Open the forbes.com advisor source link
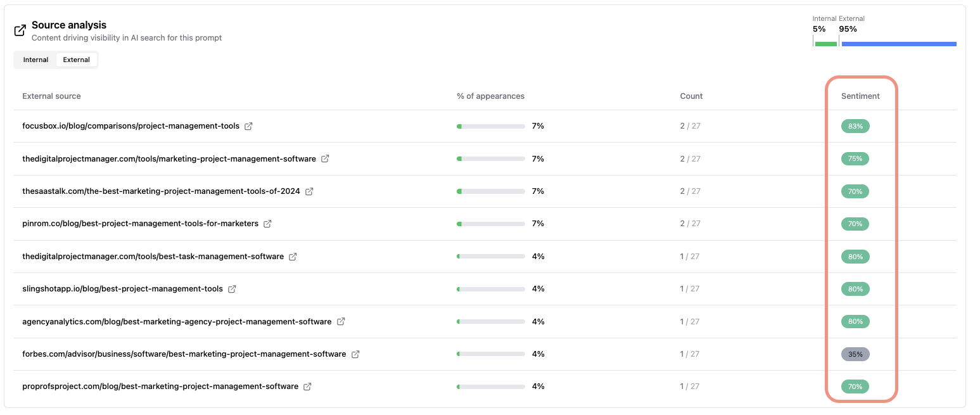 tap(184, 354)
